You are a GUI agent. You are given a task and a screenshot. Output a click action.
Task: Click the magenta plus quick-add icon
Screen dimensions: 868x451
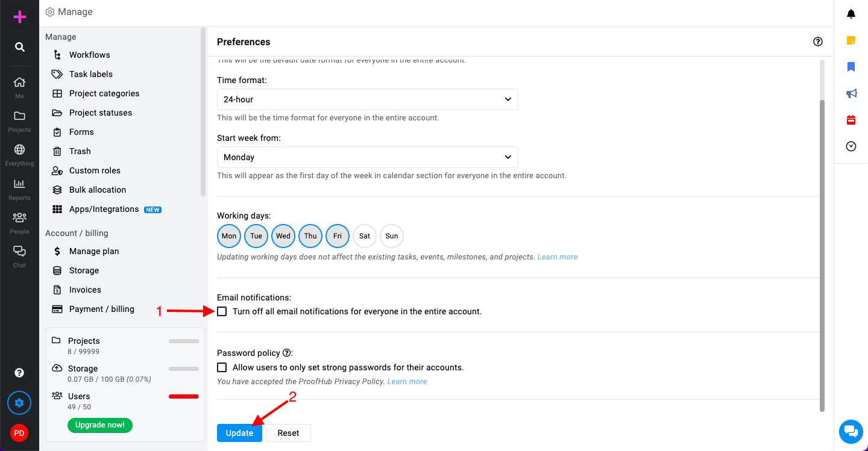pyautogui.click(x=20, y=17)
